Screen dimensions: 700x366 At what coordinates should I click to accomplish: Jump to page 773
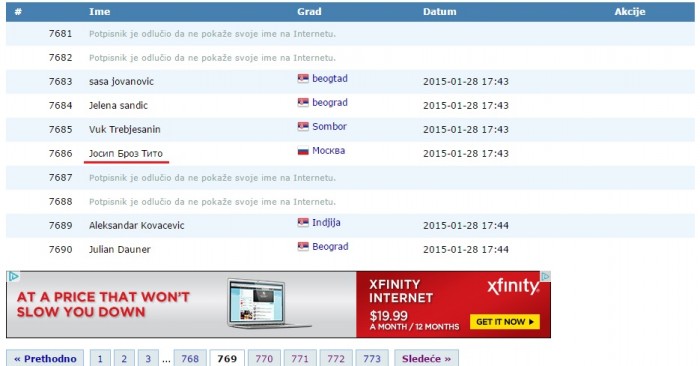click(x=372, y=359)
